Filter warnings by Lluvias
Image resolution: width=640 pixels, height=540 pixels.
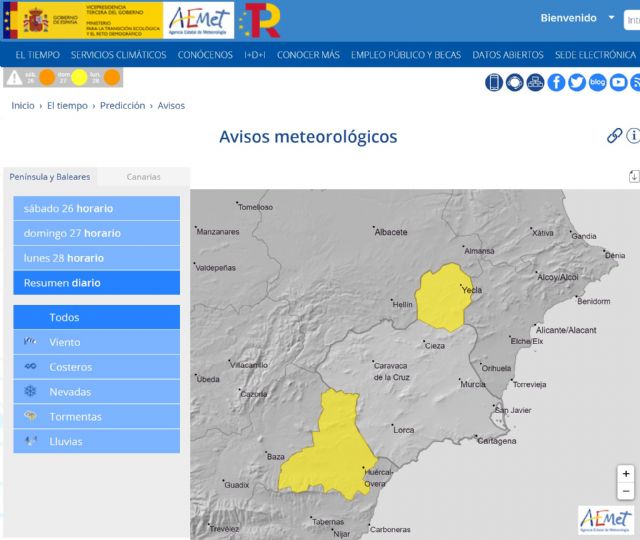click(96, 441)
